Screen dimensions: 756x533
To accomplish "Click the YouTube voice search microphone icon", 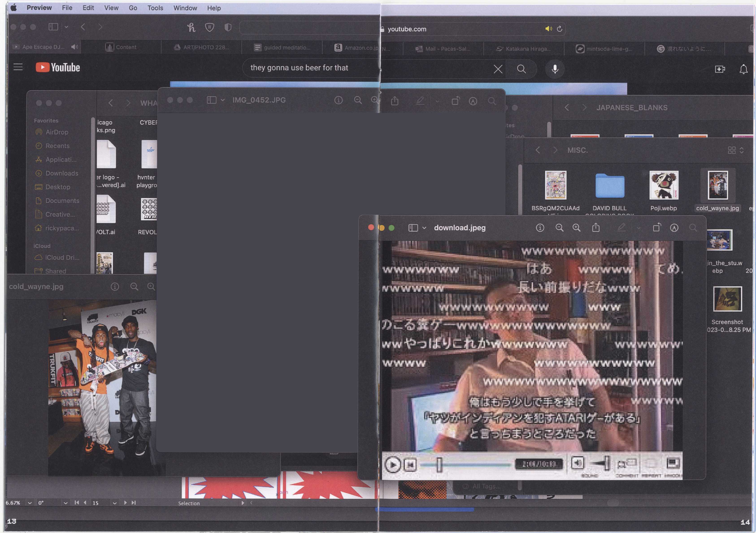I will click(x=555, y=69).
